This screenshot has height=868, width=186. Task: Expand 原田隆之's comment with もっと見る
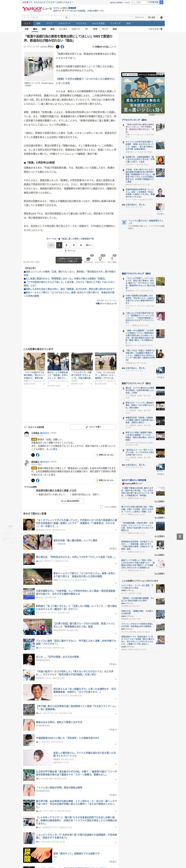pyautogui.click(x=50, y=475)
